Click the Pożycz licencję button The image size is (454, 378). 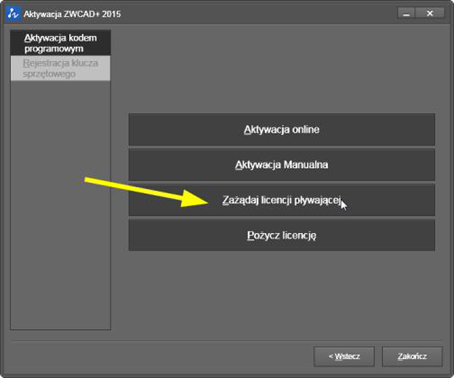point(282,235)
